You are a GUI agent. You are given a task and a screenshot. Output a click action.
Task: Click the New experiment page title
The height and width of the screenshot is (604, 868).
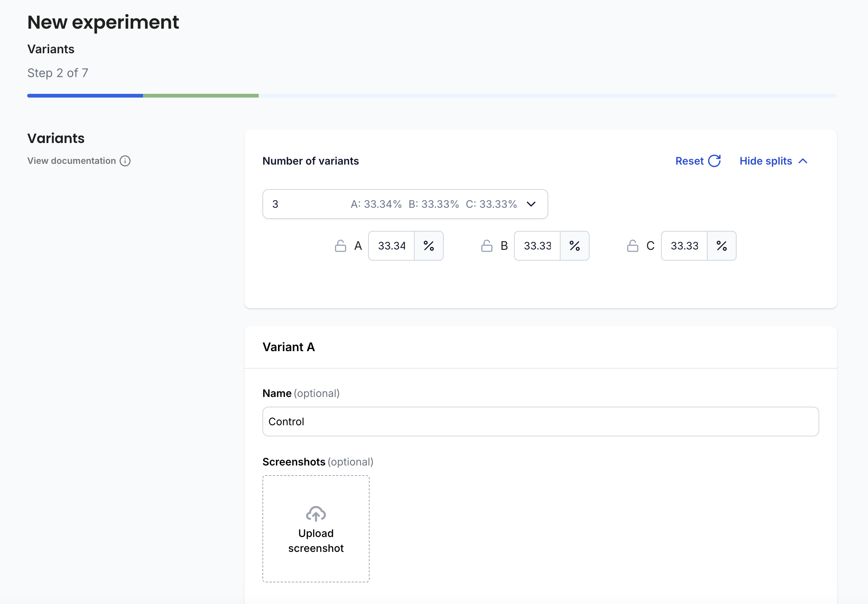[103, 22]
